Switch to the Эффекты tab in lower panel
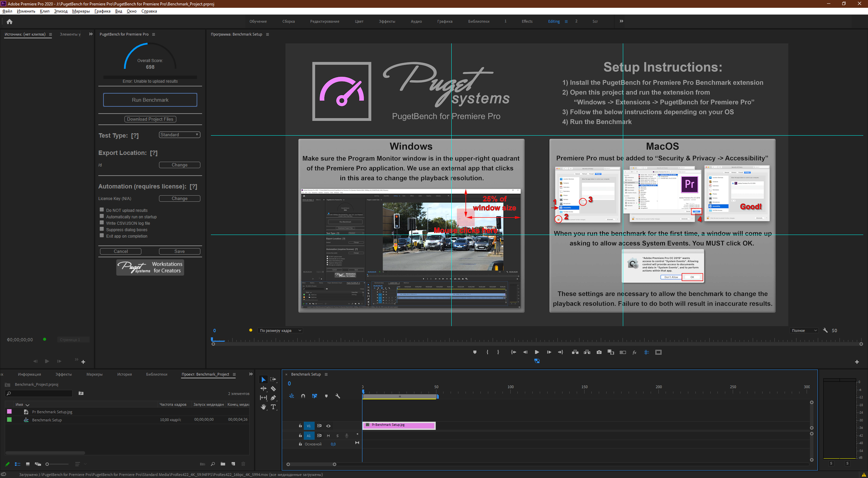 (63, 374)
